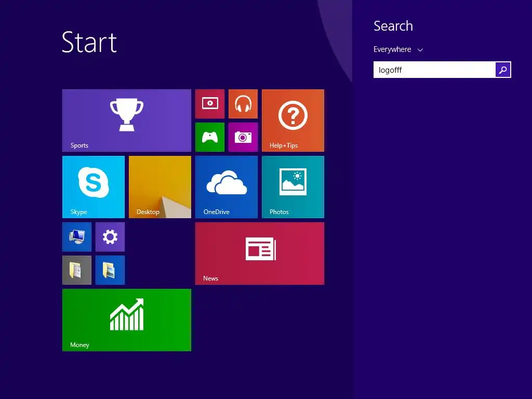
Task: Open the PC Settings gear tile
Action: 110,237
